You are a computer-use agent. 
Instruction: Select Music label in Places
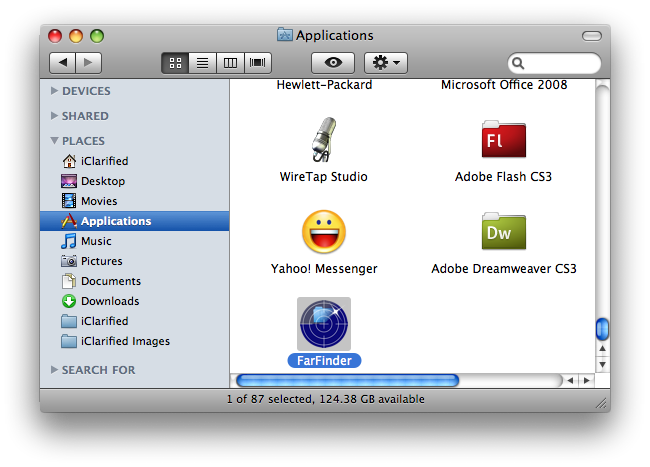96,241
